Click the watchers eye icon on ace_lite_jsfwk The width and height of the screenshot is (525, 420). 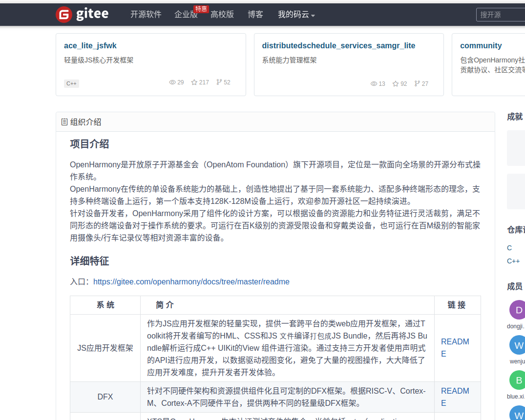172,82
